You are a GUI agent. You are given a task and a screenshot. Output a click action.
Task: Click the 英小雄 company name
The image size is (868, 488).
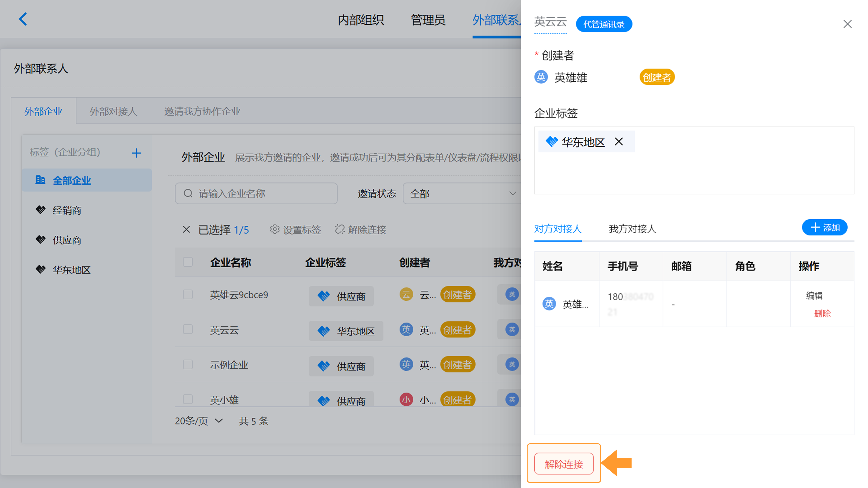click(x=224, y=400)
